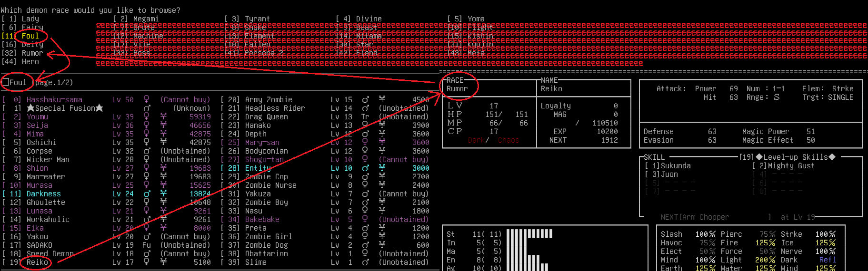Pick the Nasu demon
The image size is (868, 271).
[325, 211]
